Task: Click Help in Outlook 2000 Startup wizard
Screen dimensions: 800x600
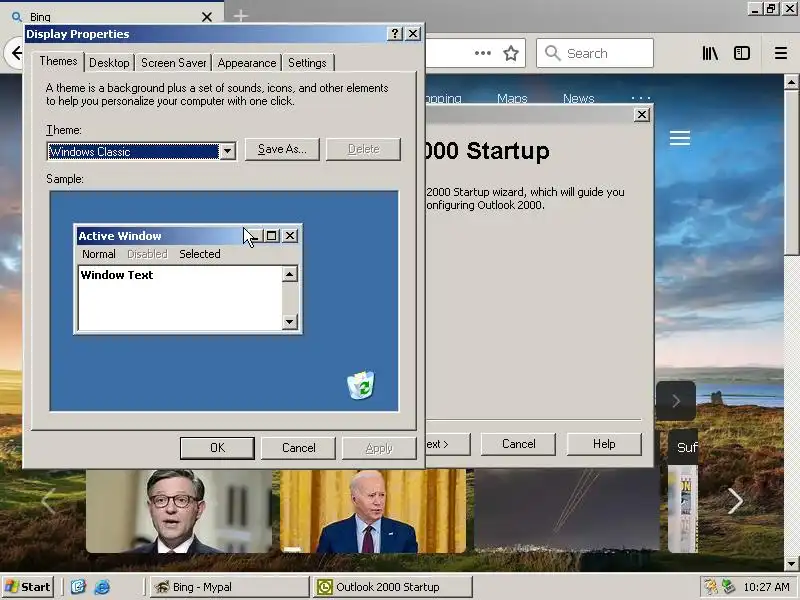Action: point(604,444)
